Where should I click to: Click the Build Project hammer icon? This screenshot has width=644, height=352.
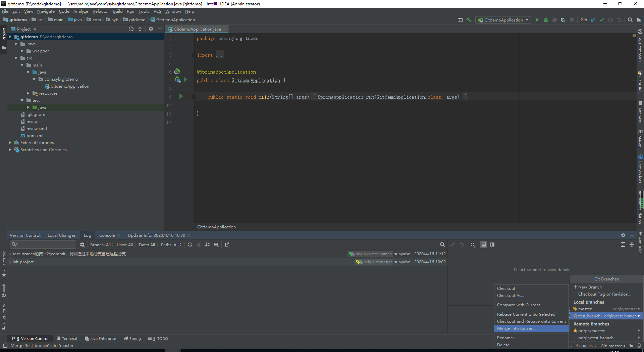click(x=469, y=20)
